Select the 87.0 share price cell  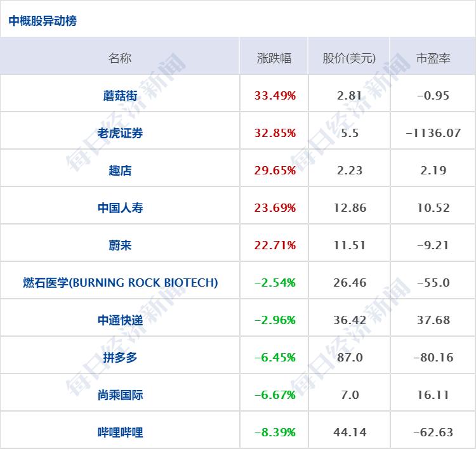(x=350, y=358)
